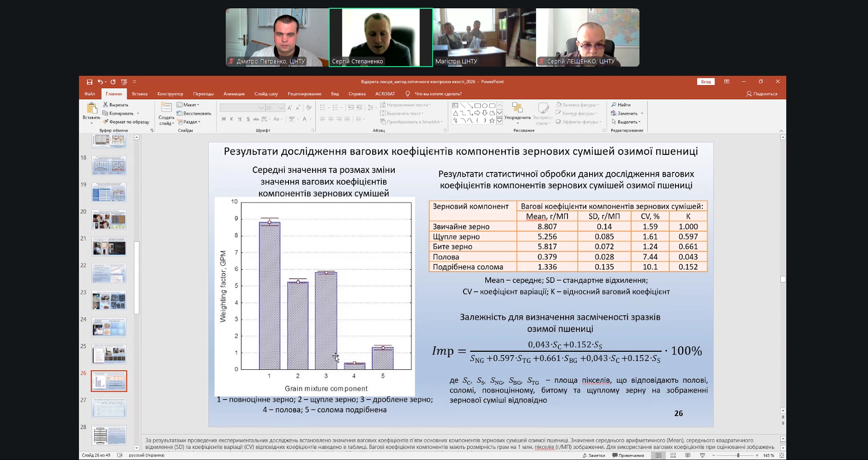Select the Вырезать (cut) scissors tool
868x460 pixels.
click(x=116, y=105)
